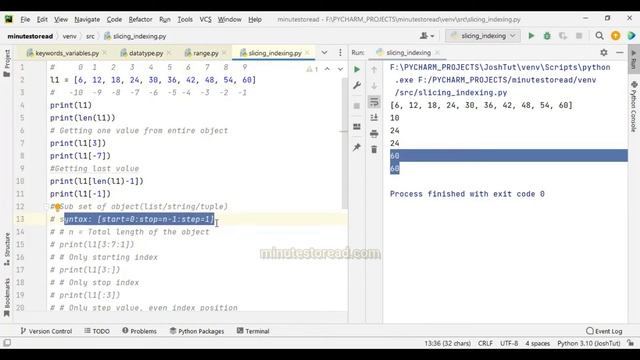
Task: Open the Tools menu
Action: [x=185, y=19]
